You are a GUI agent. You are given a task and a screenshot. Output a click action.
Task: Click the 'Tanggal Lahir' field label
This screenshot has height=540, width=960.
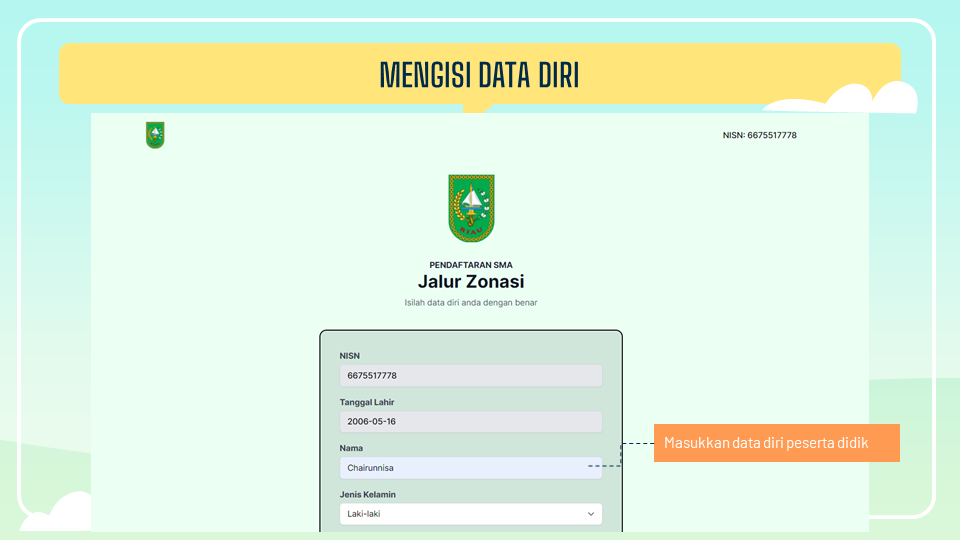click(366, 402)
